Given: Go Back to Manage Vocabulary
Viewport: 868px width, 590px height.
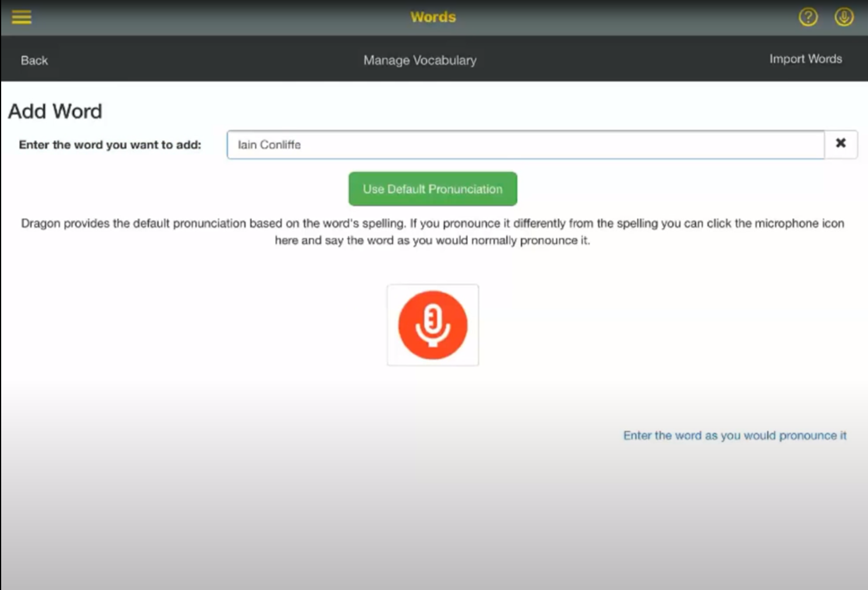Looking at the screenshot, I should coord(33,60).
